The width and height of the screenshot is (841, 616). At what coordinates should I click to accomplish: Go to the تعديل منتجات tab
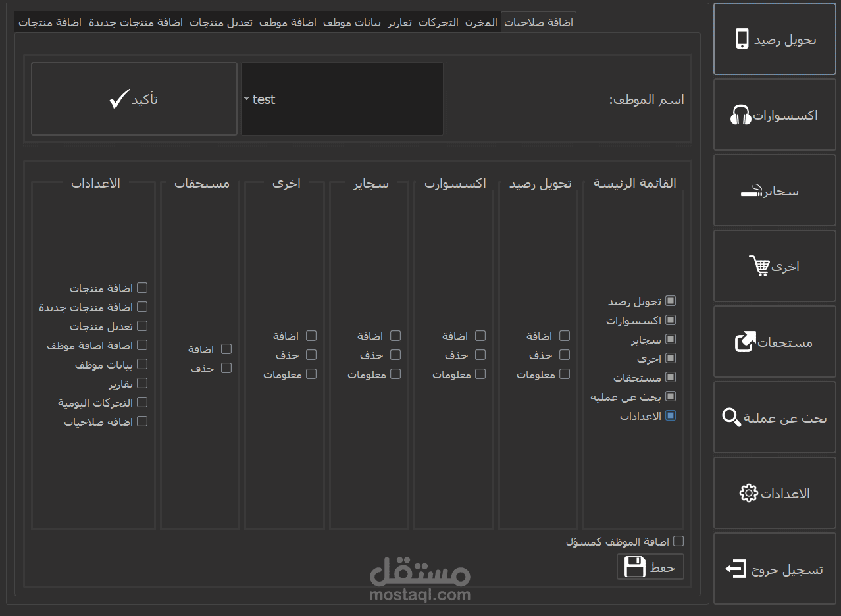221,22
